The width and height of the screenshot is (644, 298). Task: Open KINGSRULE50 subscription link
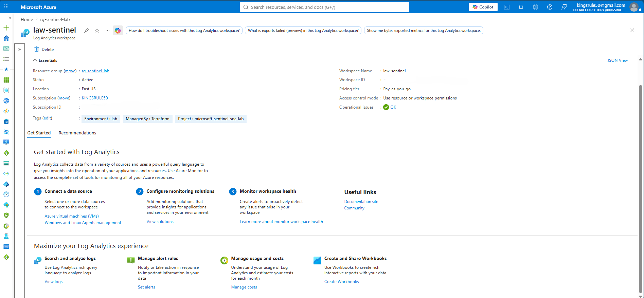coord(95,98)
